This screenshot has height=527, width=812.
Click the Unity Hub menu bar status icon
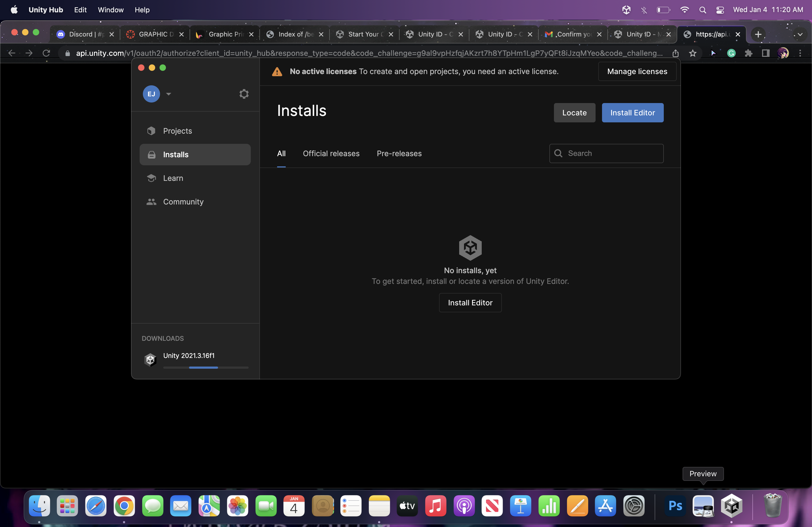click(626, 10)
